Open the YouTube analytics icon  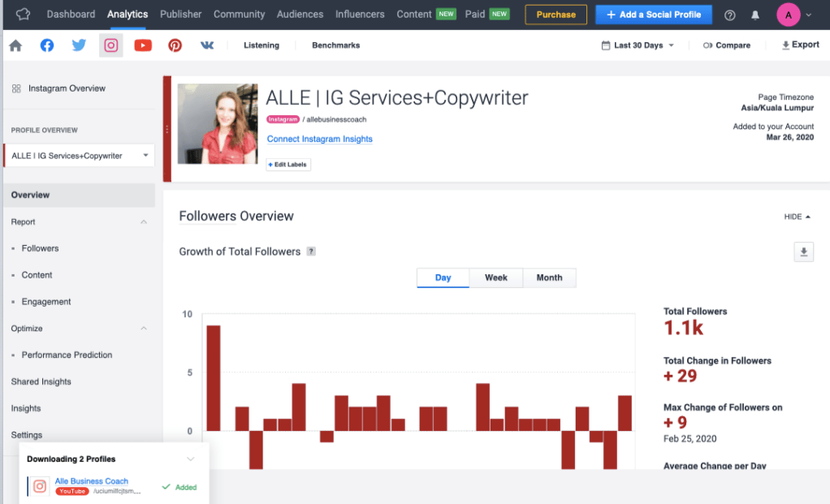[x=143, y=45]
